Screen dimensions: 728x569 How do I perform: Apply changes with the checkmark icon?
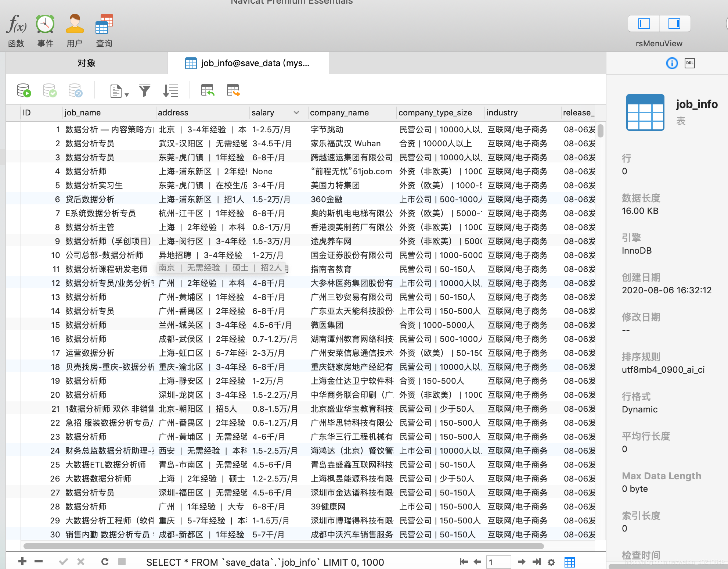(x=64, y=562)
